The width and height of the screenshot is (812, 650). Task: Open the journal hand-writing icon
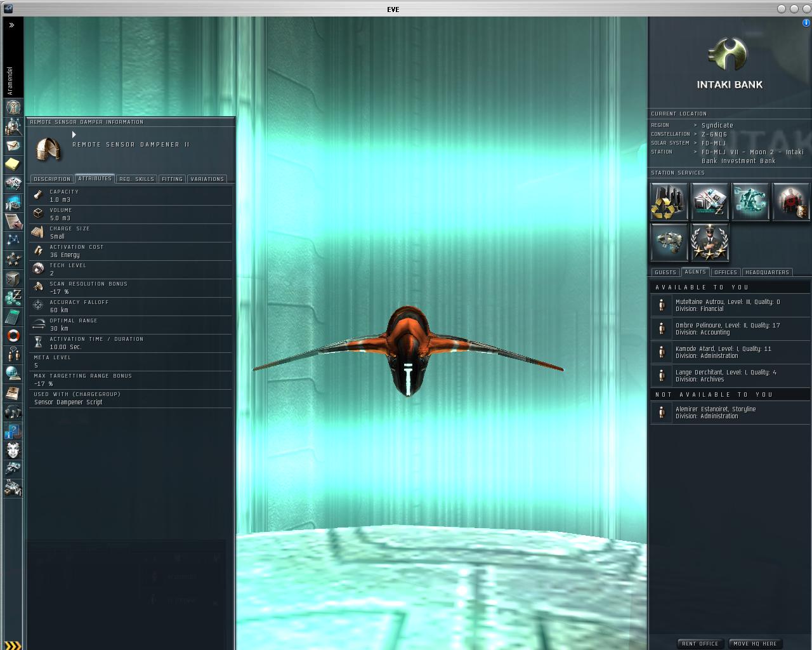(13, 221)
